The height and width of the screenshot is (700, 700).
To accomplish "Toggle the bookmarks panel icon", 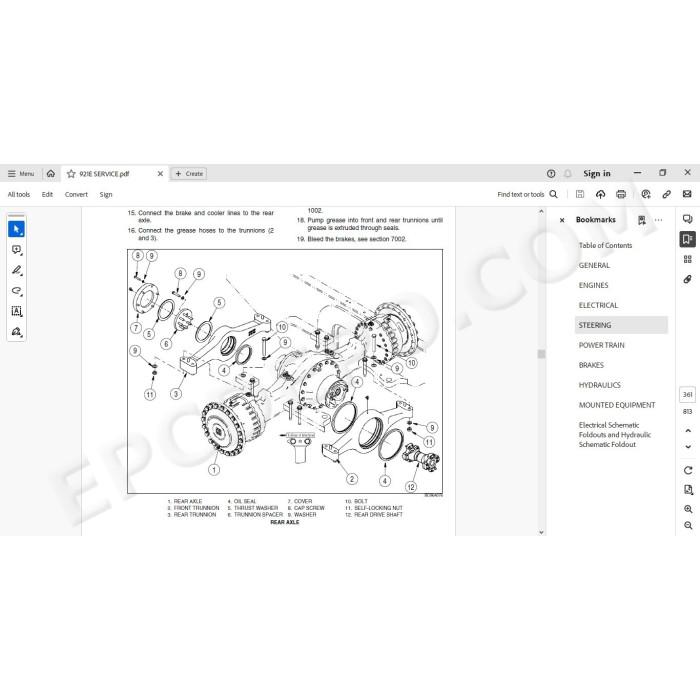I will click(x=688, y=239).
